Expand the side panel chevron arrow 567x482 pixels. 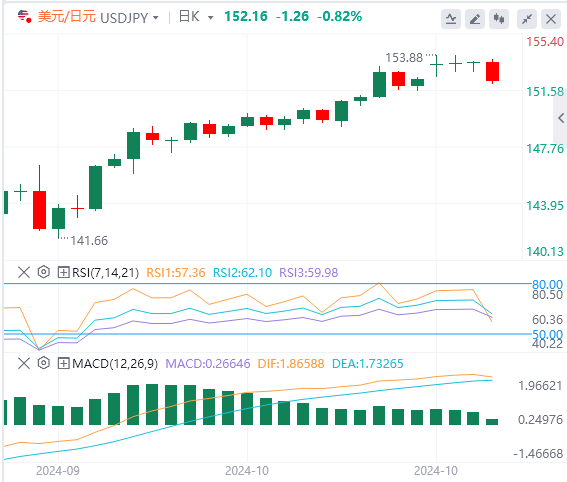pos(560,118)
